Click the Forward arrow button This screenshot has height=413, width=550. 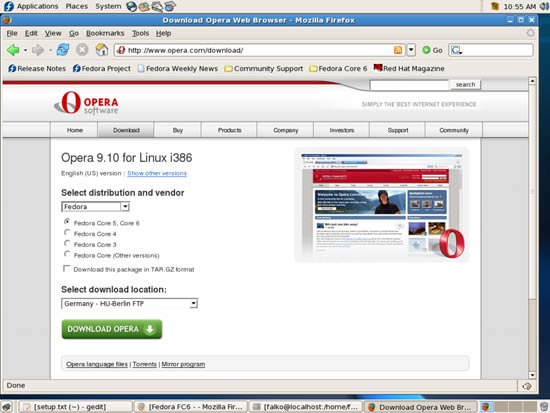click(38, 50)
